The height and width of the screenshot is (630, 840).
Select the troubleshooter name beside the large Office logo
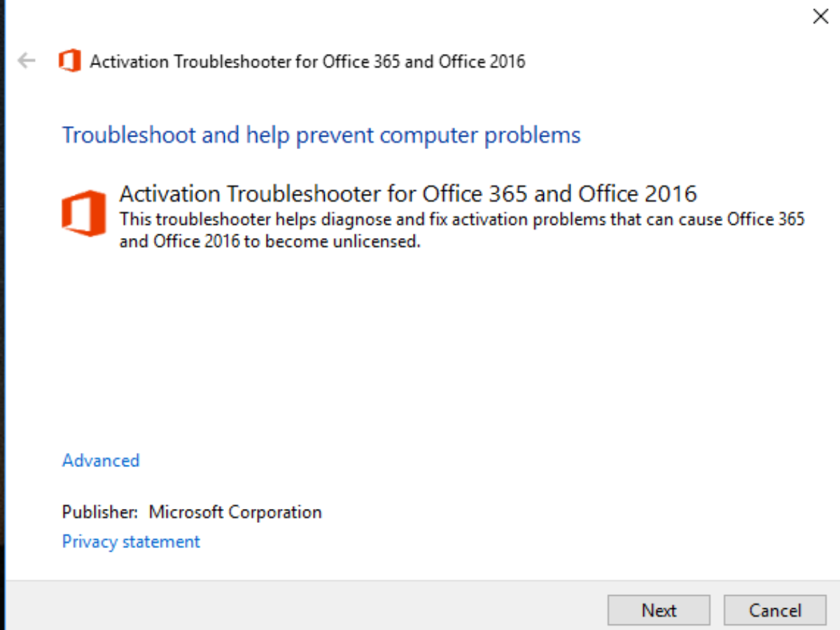tap(408, 194)
